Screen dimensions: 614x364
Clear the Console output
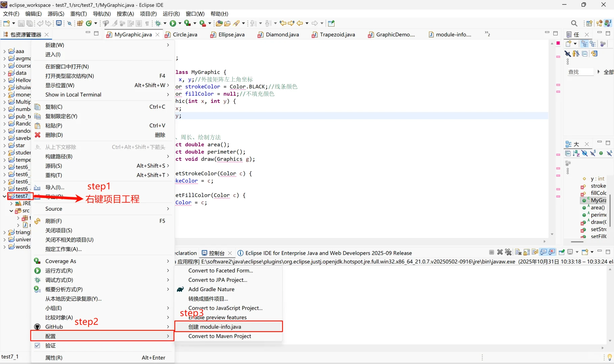518,252
